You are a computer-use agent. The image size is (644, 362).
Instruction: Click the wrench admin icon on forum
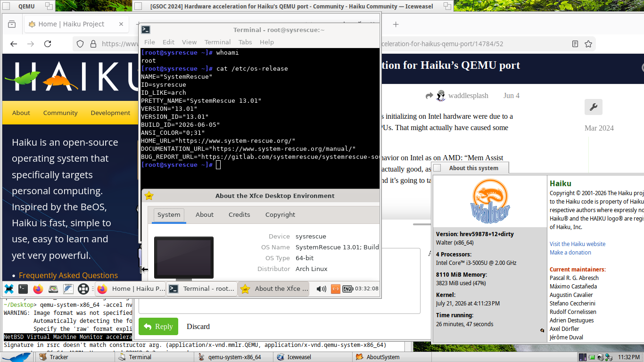594,107
